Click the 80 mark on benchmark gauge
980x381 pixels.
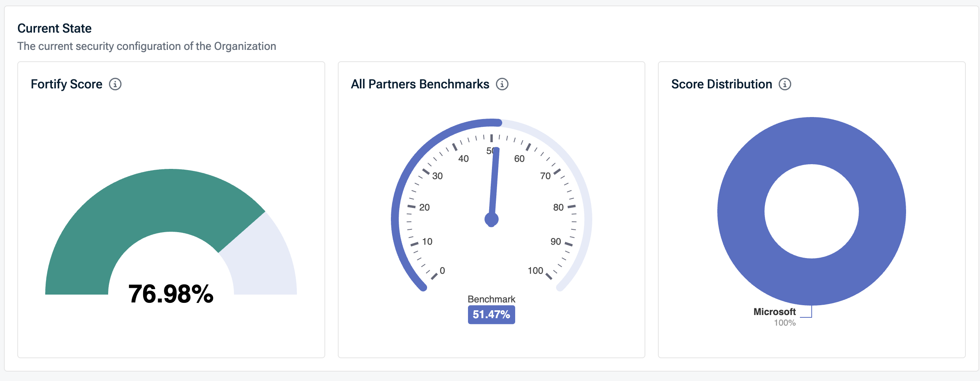(558, 207)
